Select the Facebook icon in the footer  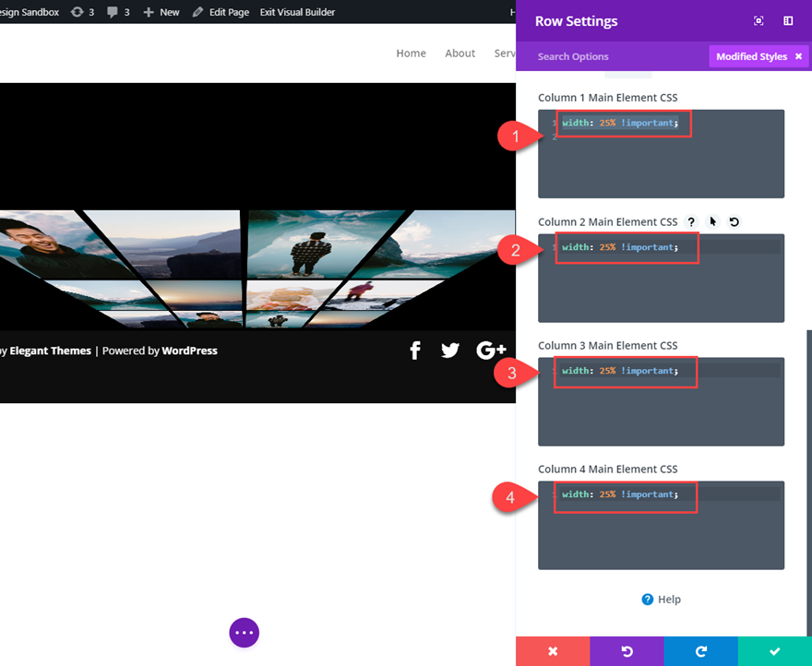tap(414, 351)
